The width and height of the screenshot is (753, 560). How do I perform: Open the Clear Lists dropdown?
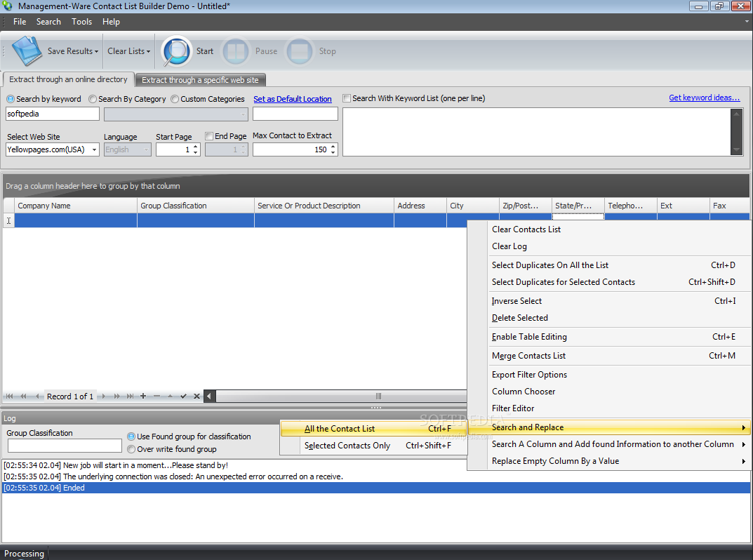coord(148,51)
